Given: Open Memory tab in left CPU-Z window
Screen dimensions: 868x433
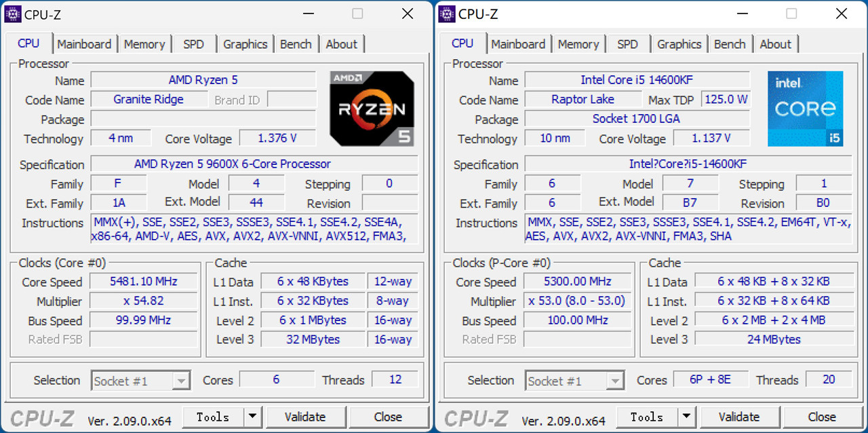Looking at the screenshot, I should tap(144, 44).
